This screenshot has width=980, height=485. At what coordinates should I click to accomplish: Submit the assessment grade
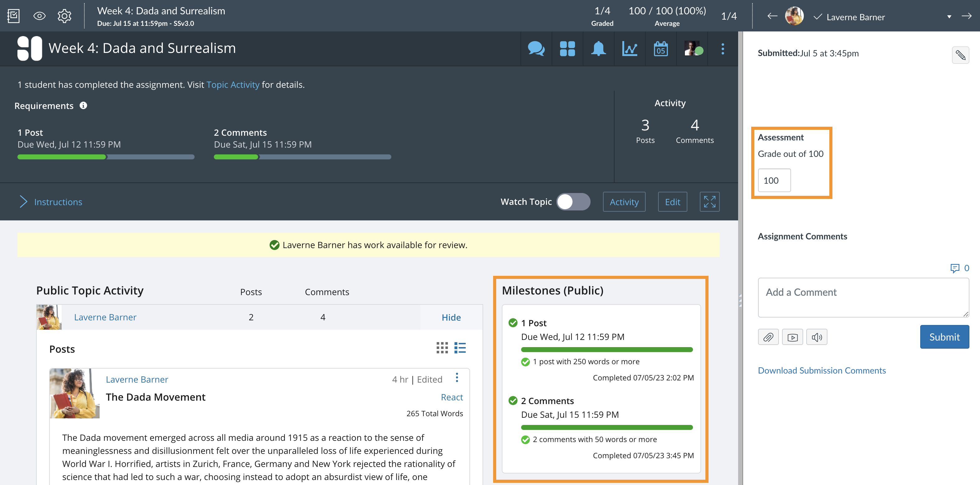(944, 337)
